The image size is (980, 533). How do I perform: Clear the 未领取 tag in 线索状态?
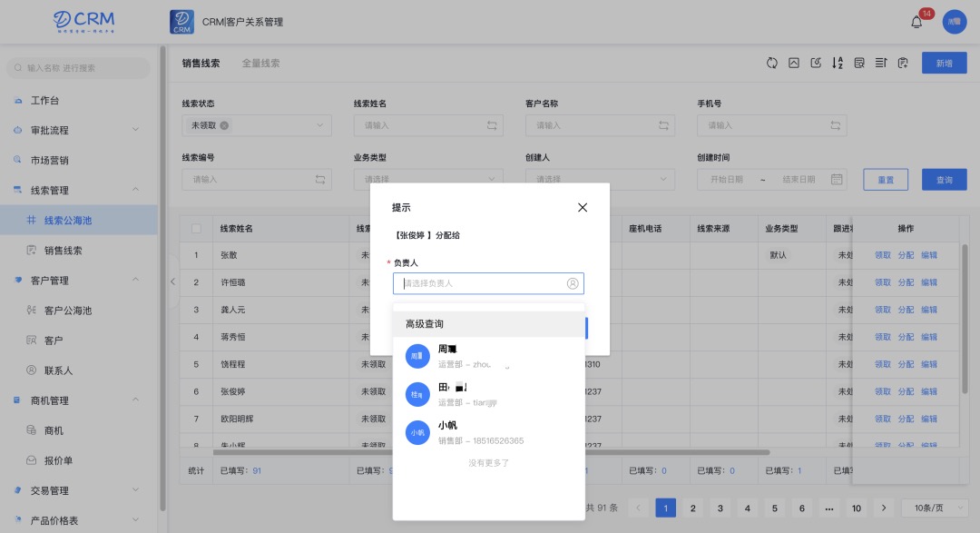[x=224, y=125]
